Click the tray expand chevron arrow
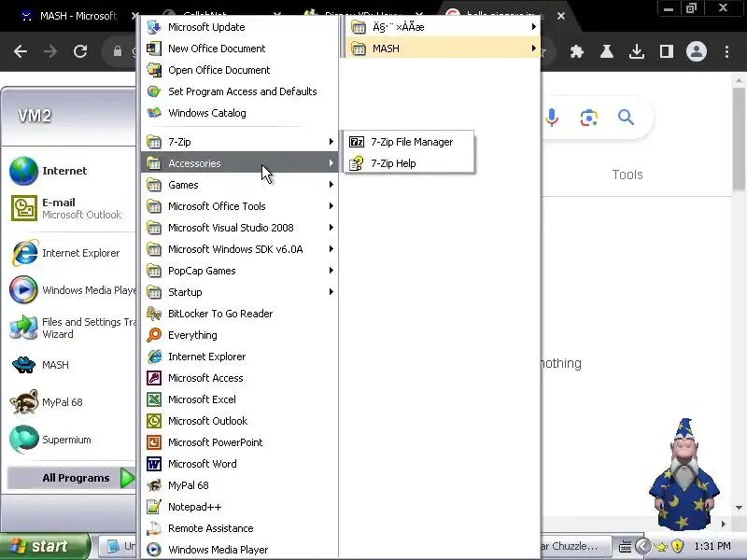Image resolution: width=747 pixels, height=560 pixels. coord(642,546)
